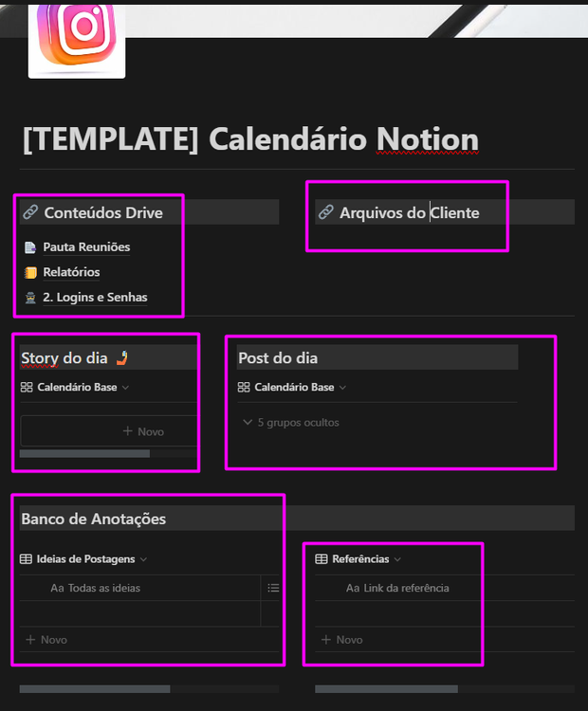Add new row in Ideias de Postagens table

coord(46,640)
